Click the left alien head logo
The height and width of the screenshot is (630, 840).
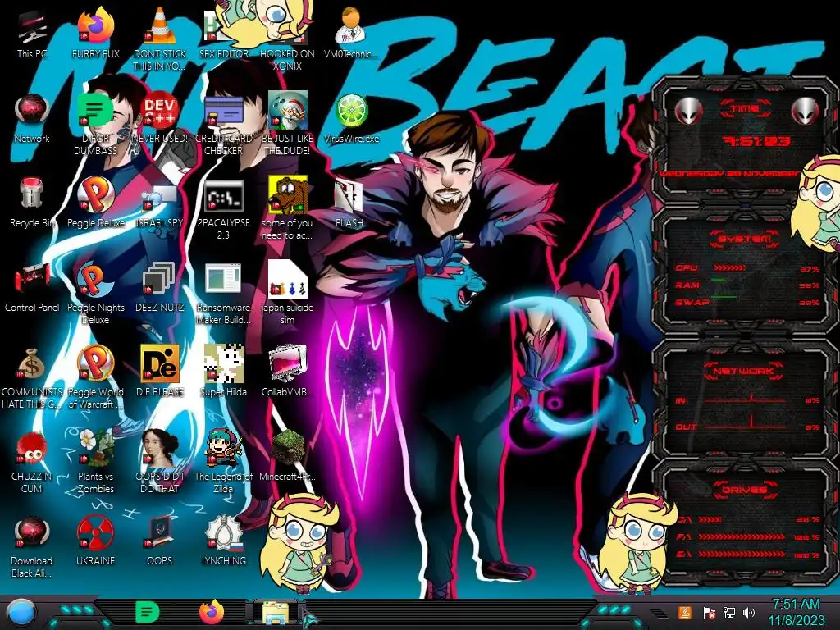coord(689,112)
